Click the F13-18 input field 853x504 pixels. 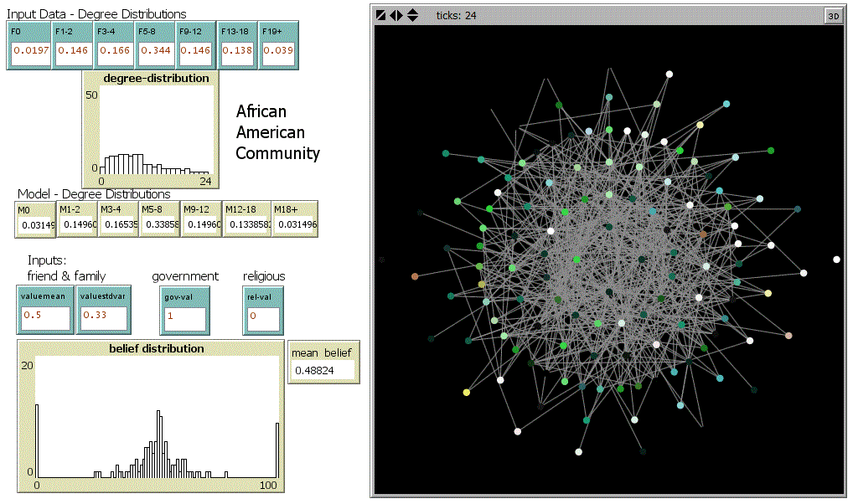click(238, 52)
